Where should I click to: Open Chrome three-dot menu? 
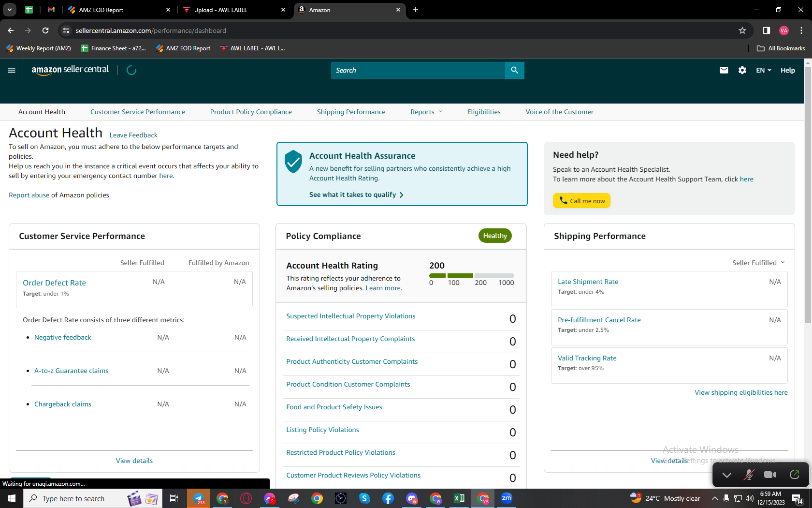(801, 30)
